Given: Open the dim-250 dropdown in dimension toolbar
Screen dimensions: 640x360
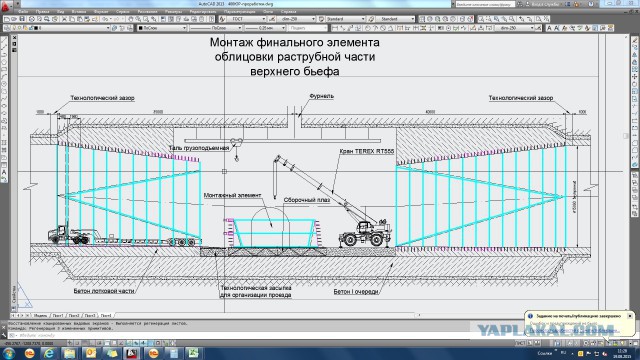Looking at the screenshot, I should pyautogui.click(x=514, y=28).
